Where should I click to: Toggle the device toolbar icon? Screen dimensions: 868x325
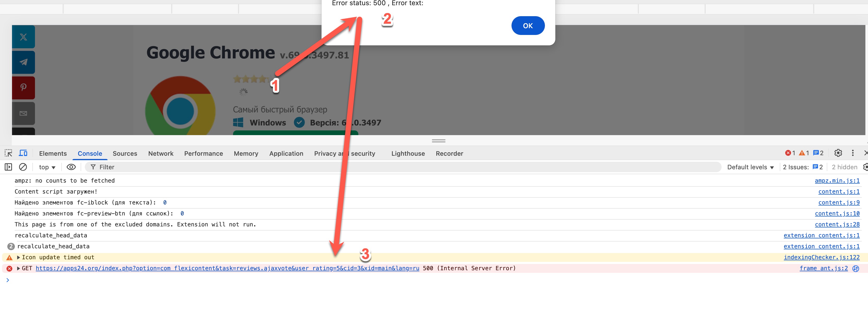23,153
